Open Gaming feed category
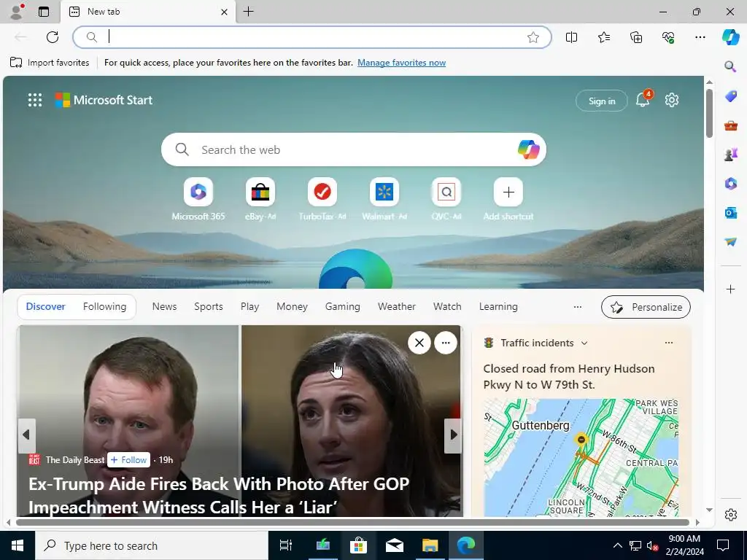The width and height of the screenshot is (747, 560). (343, 307)
